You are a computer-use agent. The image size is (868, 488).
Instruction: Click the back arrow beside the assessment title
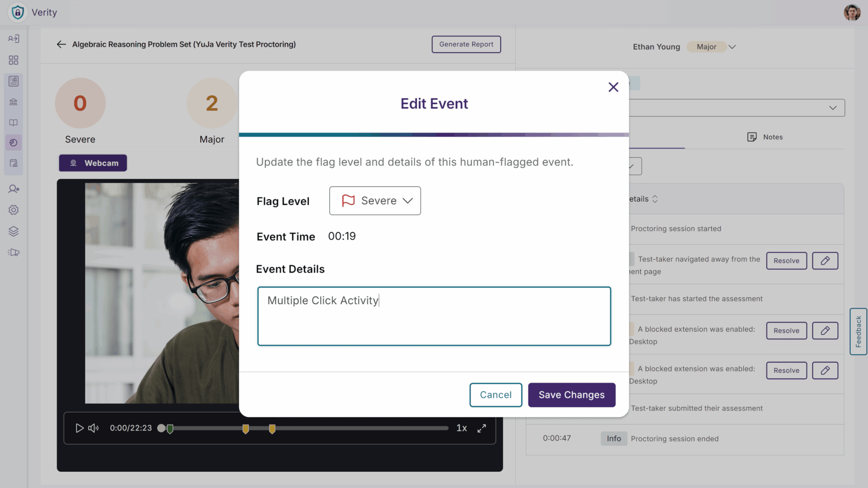pos(61,44)
